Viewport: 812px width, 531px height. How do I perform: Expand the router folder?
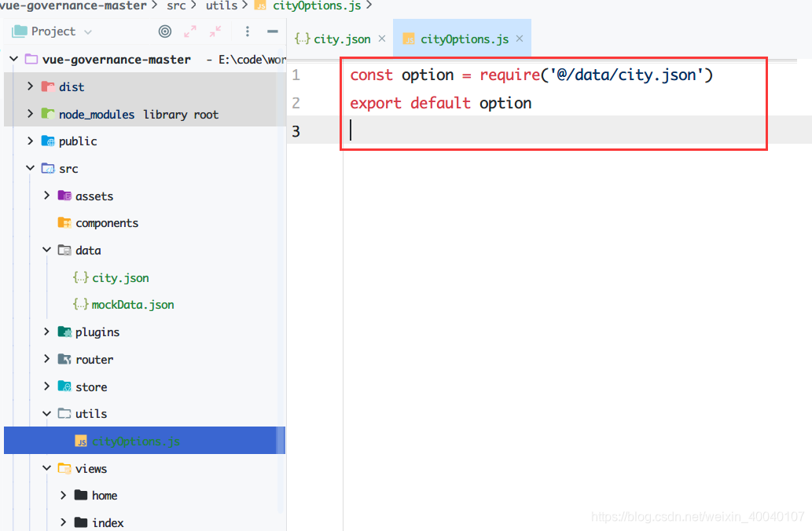[46, 359]
